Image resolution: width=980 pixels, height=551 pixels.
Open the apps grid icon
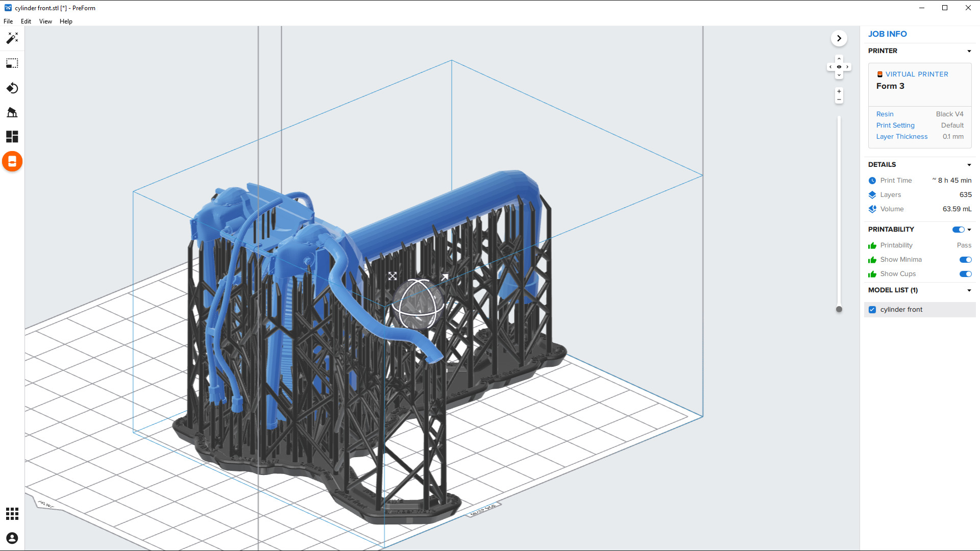click(x=12, y=514)
